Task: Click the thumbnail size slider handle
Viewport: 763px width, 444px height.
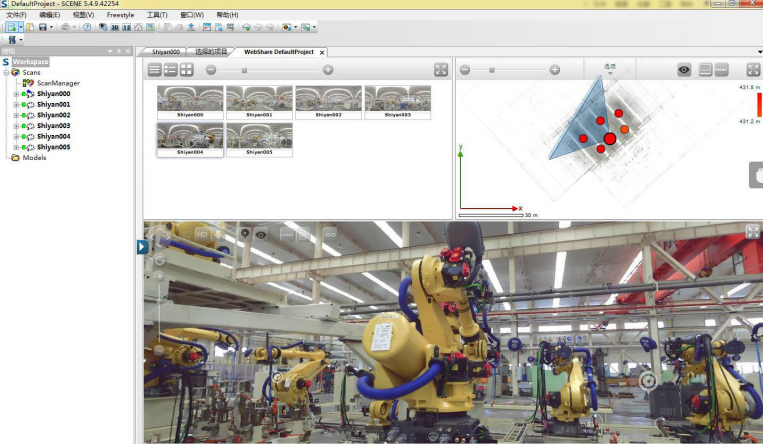Action: pyautogui.click(x=243, y=70)
